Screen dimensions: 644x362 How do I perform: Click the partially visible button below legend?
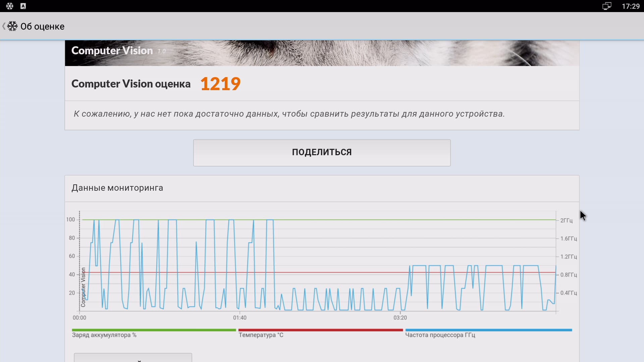pyautogui.click(x=133, y=358)
